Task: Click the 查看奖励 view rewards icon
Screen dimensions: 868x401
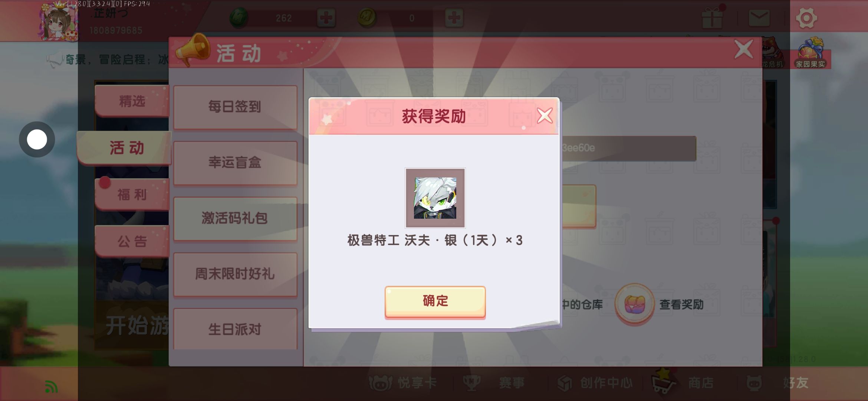Action: [x=635, y=304]
